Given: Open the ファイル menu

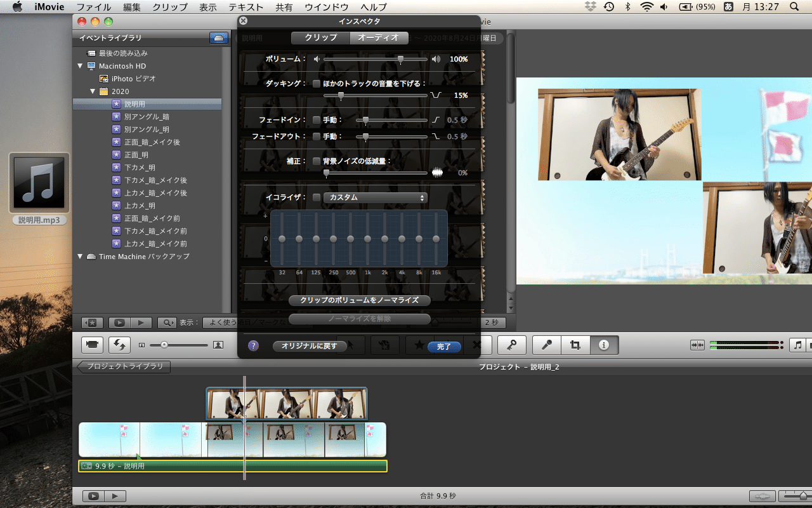Looking at the screenshot, I should [x=94, y=7].
